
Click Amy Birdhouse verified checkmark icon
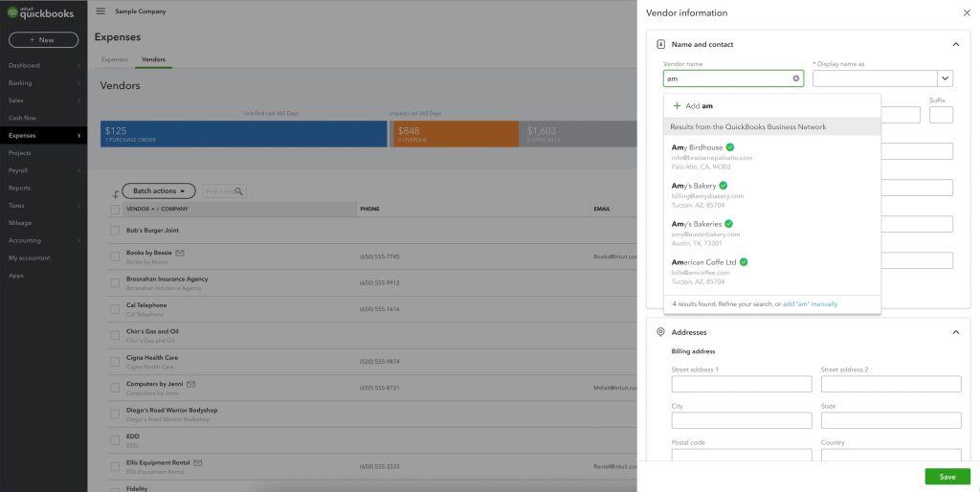[x=730, y=147]
